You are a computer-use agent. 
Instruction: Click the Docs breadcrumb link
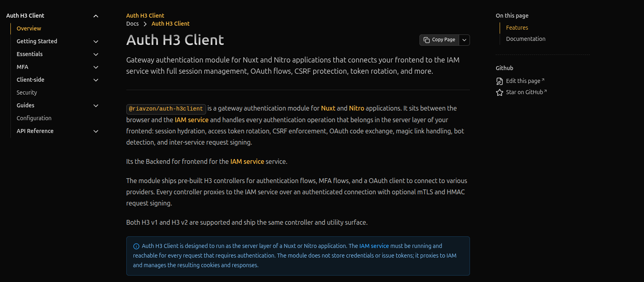(x=132, y=24)
